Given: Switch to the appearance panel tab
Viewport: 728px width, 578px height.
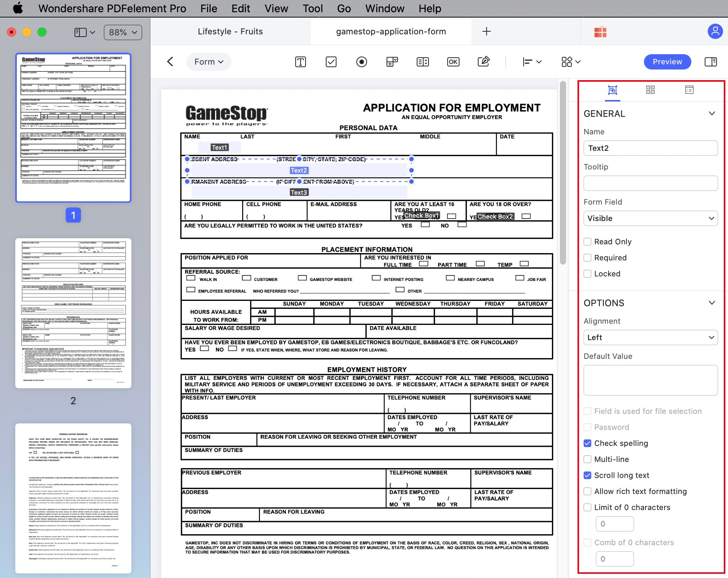Looking at the screenshot, I should pyautogui.click(x=650, y=90).
